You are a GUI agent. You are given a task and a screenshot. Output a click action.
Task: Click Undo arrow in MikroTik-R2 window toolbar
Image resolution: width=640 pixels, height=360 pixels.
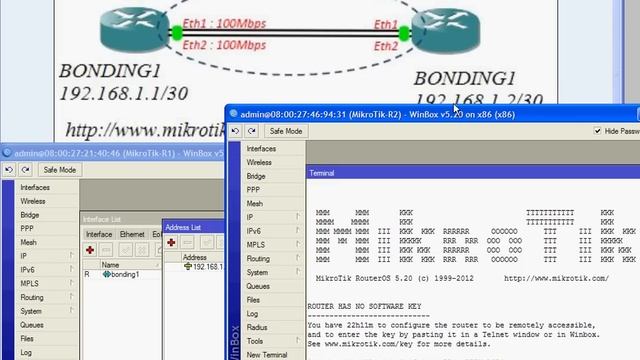(x=236, y=131)
